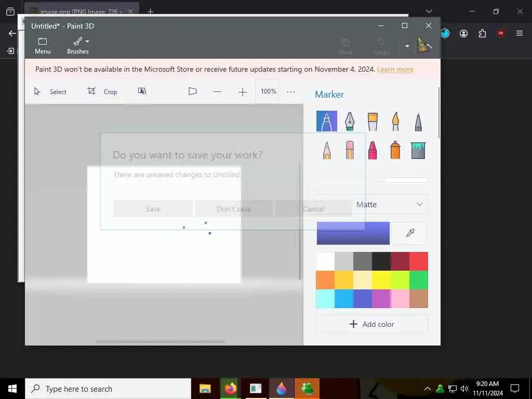
Task: Choose the white color swatch
Action: click(x=325, y=261)
